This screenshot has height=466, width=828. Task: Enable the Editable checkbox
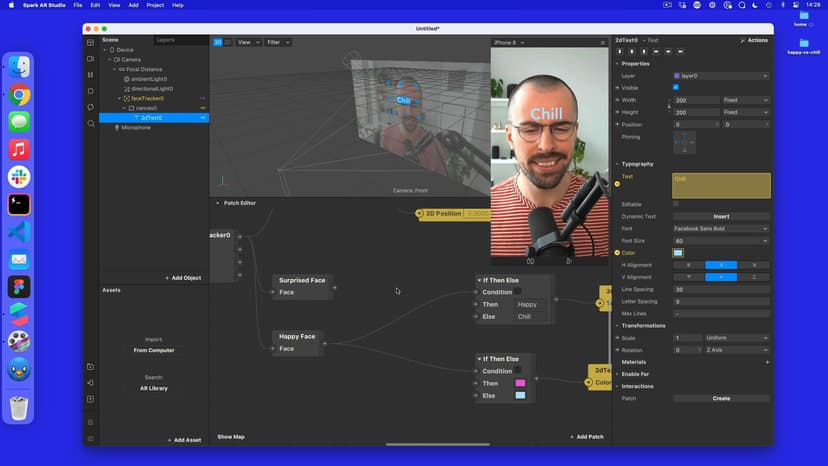[x=676, y=204]
